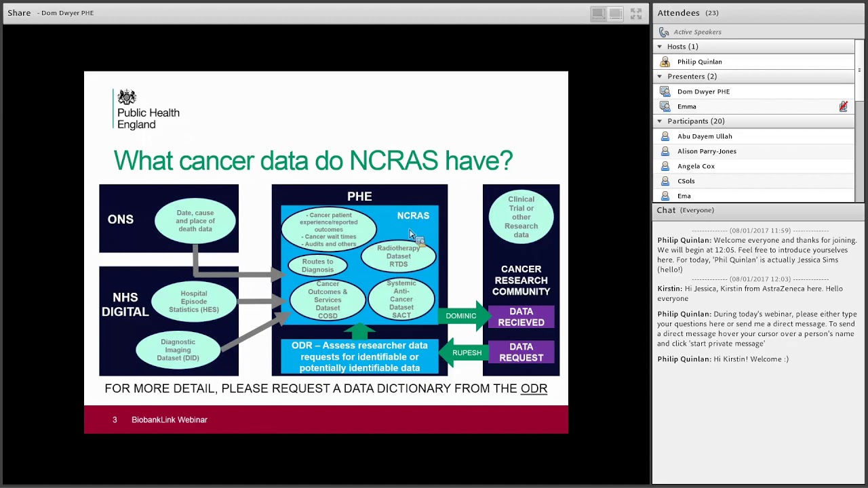Viewport: 868px width, 488px height.
Task: Click participant icon beside Alison Parry-Jones
Action: coord(665,151)
